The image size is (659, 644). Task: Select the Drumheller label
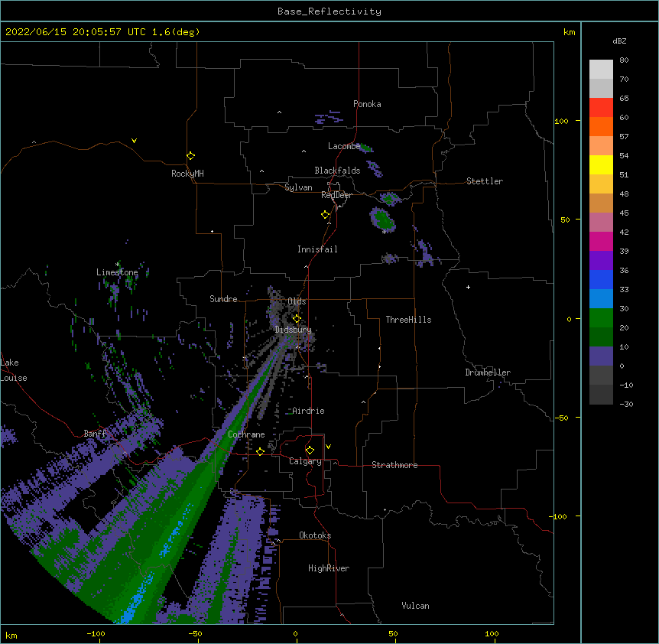(x=488, y=372)
